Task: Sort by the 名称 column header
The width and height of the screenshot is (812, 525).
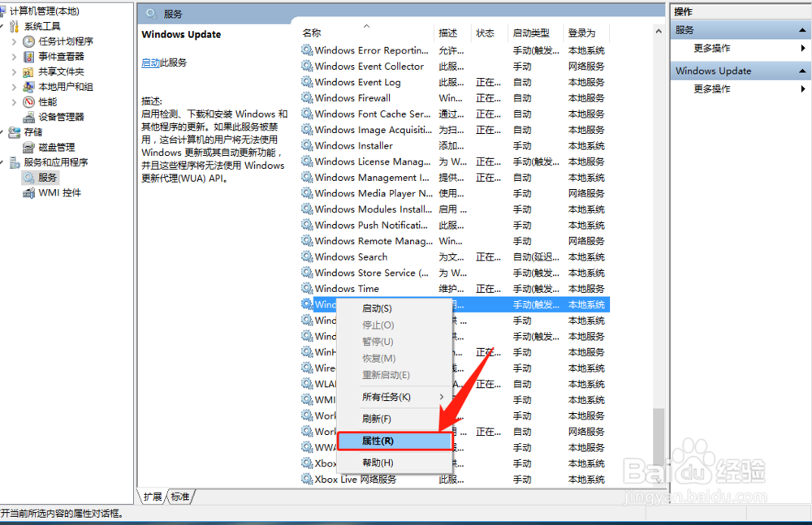Action: click(x=366, y=33)
